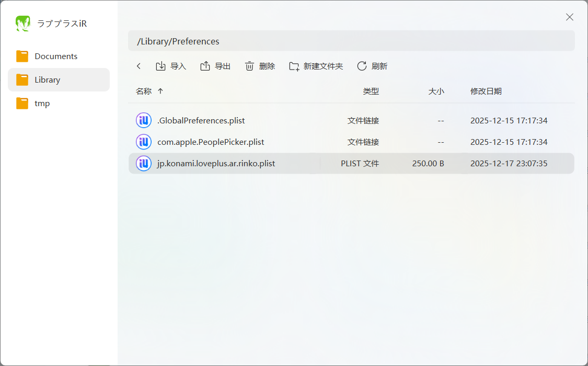Click the /Library/Preferences path field

click(351, 41)
